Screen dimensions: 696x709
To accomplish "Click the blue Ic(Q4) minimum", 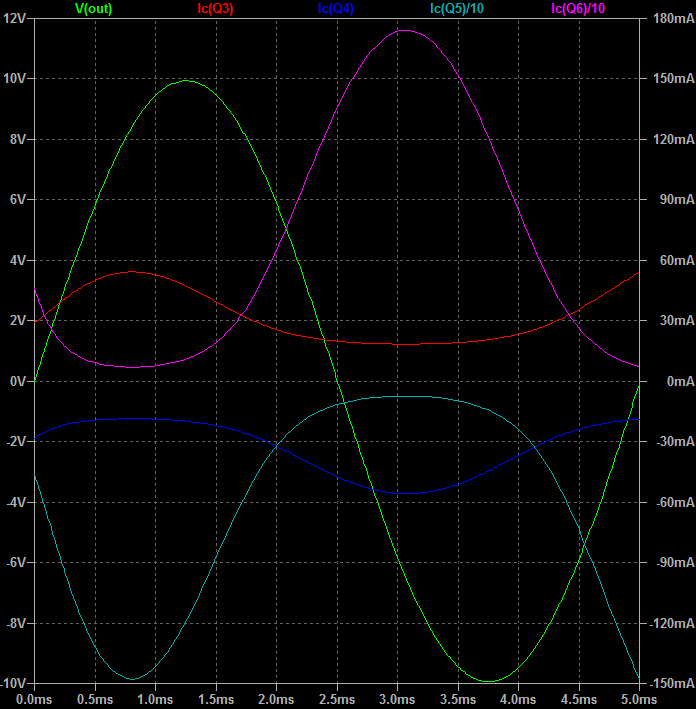I will click(406, 493).
